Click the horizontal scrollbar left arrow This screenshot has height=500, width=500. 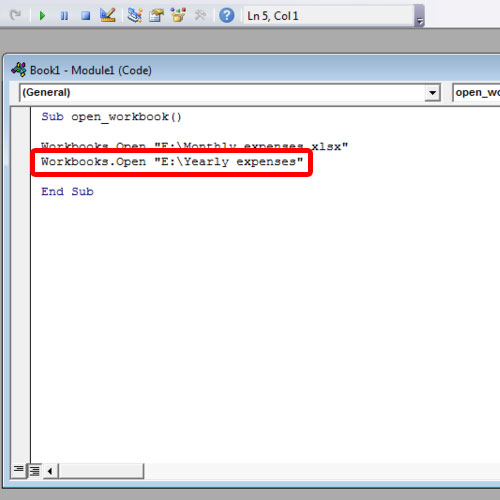tap(50, 471)
